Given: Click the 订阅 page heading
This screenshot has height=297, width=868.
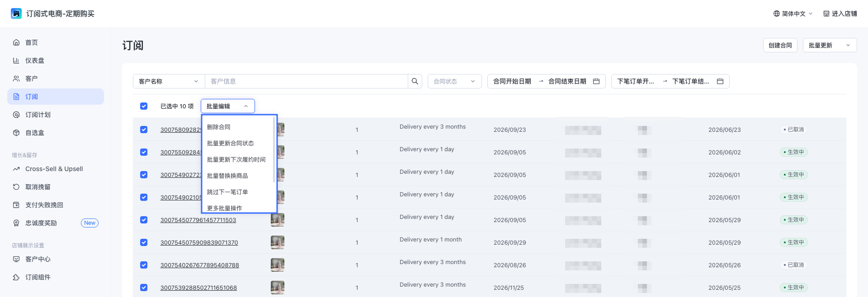Looking at the screenshot, I should 133,45.
